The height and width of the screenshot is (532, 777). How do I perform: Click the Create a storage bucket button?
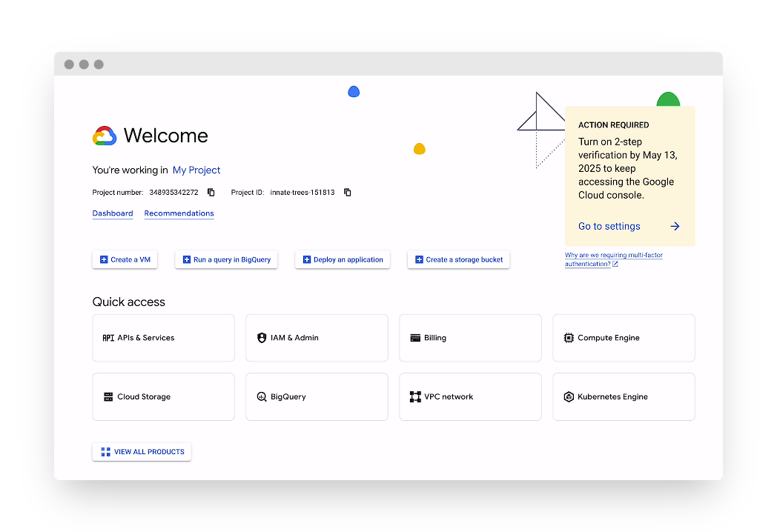click(459, 259)
